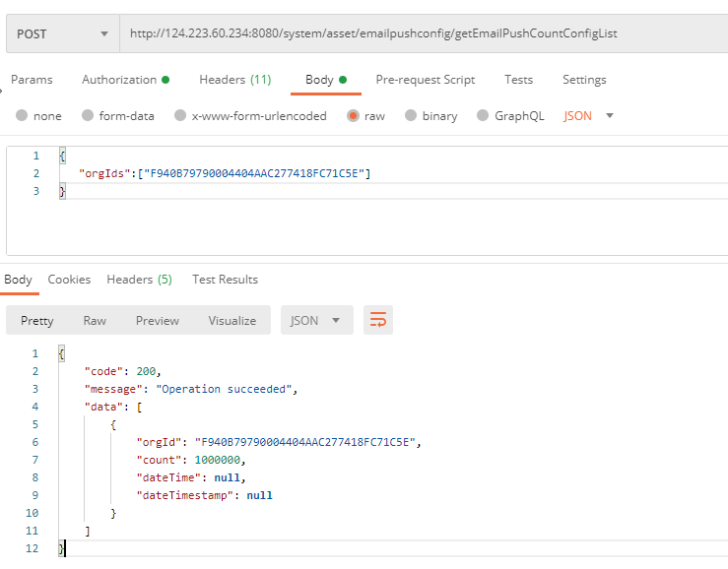This screenshot has height=569, width=728.
Task: Open the Visualize response view
Action: 232,320
